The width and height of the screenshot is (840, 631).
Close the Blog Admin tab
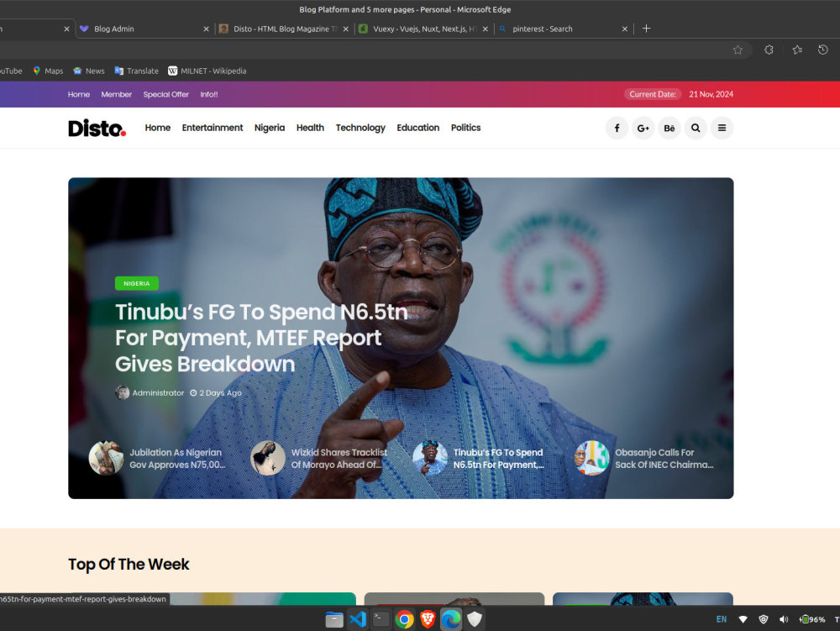[207, 29]
